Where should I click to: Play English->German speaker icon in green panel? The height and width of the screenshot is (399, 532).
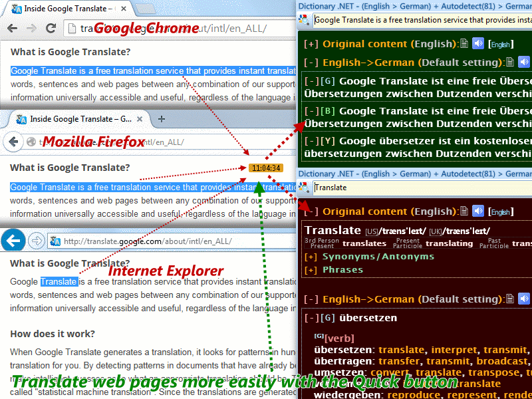click(x=524, y=62)
